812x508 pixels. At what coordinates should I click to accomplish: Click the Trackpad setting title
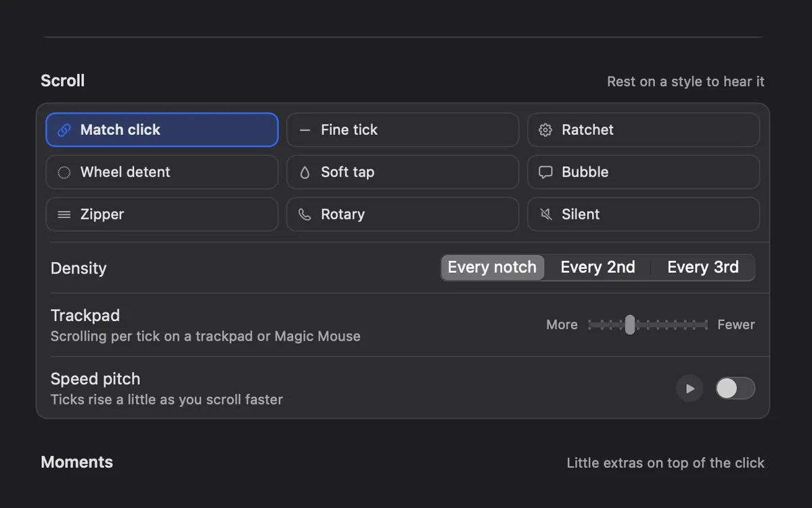point(85,316)
